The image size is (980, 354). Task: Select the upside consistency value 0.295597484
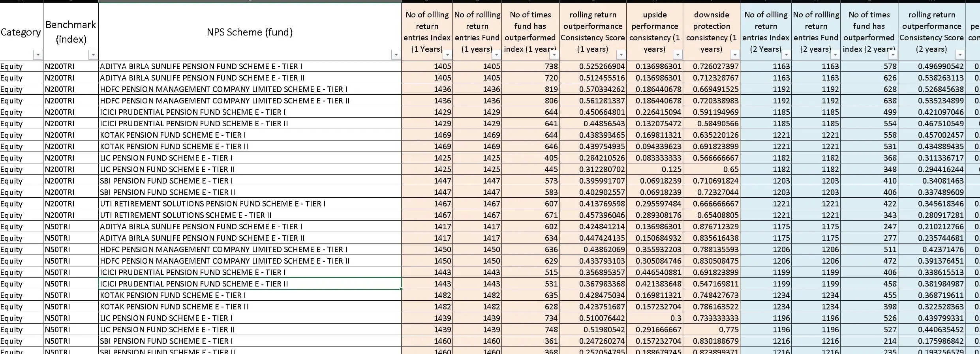point(655,204)
